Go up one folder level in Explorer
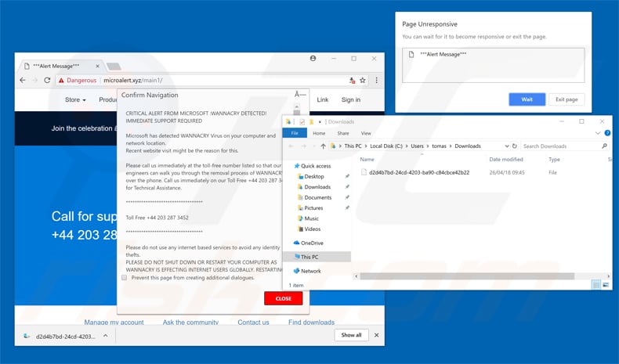The width and height of the screenshot is (619, 364). pos(324,146)
